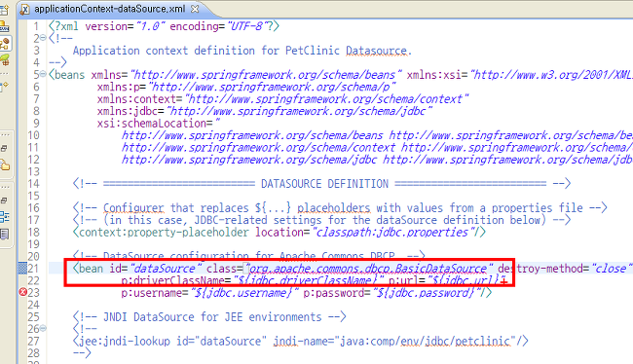
Task: Close the applicationContext-dataSource.xml tab
Action: (x=195, y=9)
